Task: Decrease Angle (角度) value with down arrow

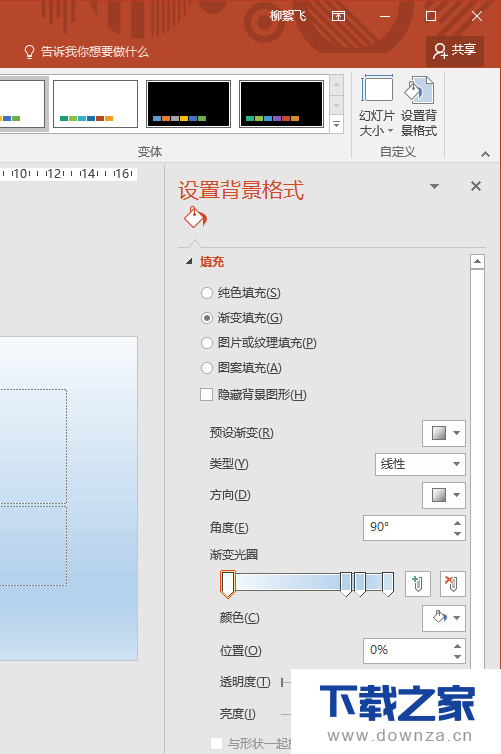Action: 457,533
